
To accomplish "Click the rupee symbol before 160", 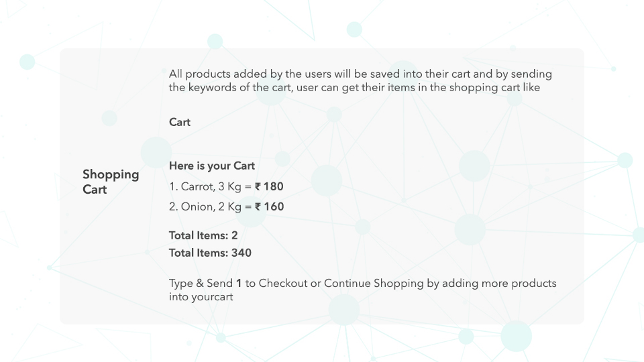I will point(258,206).
